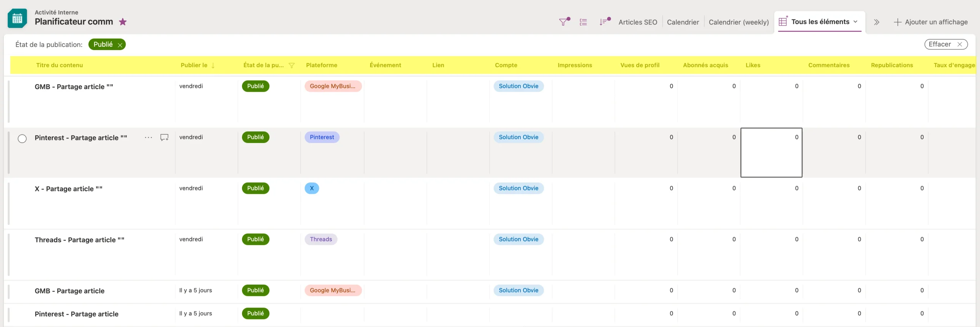Click the Titre du contenu column header
The height and width of the screenshot is (327, 980).
[x=59, y=65]
